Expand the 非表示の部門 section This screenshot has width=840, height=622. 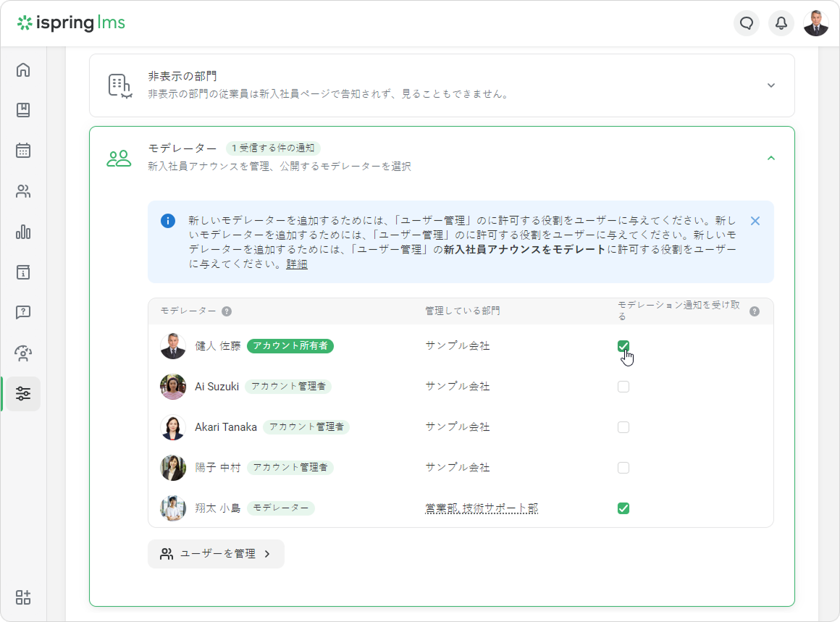tap(770, 85)
